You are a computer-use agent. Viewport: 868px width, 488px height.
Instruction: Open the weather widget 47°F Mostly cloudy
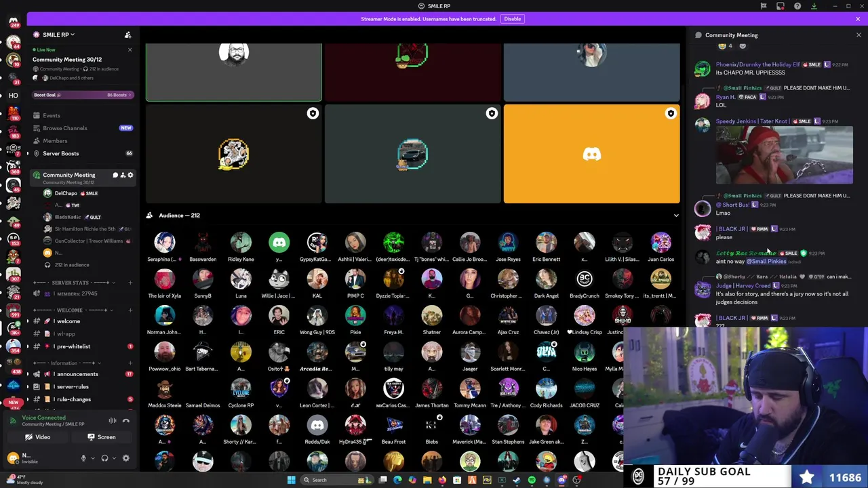pos(24,480)
